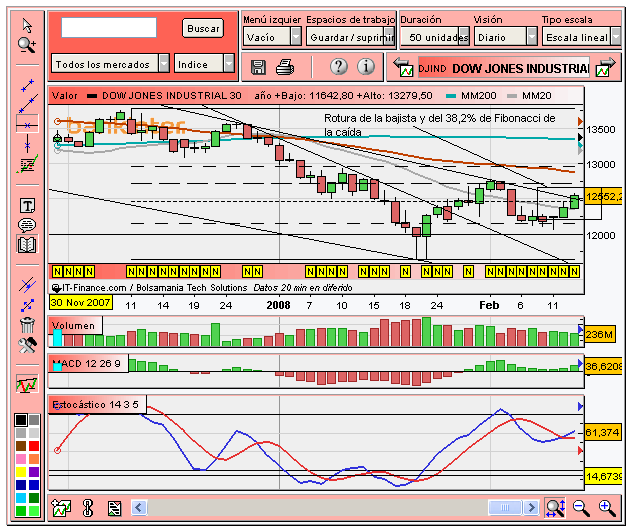Click the floppy disk save icon
633x530 pixels.
pyautogui.click(x=258, y=67)
